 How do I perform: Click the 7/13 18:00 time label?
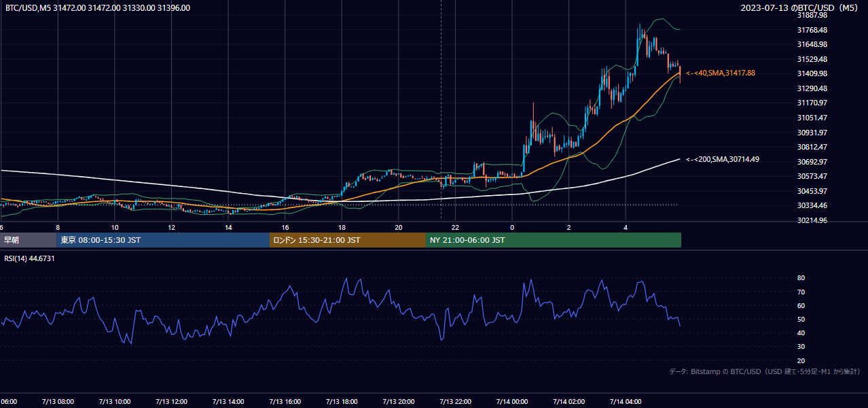[x=342, y=402]
